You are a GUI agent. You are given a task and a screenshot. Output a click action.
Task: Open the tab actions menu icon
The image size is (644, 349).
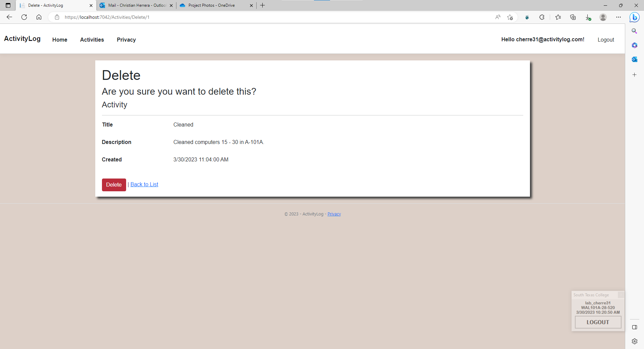8,5
